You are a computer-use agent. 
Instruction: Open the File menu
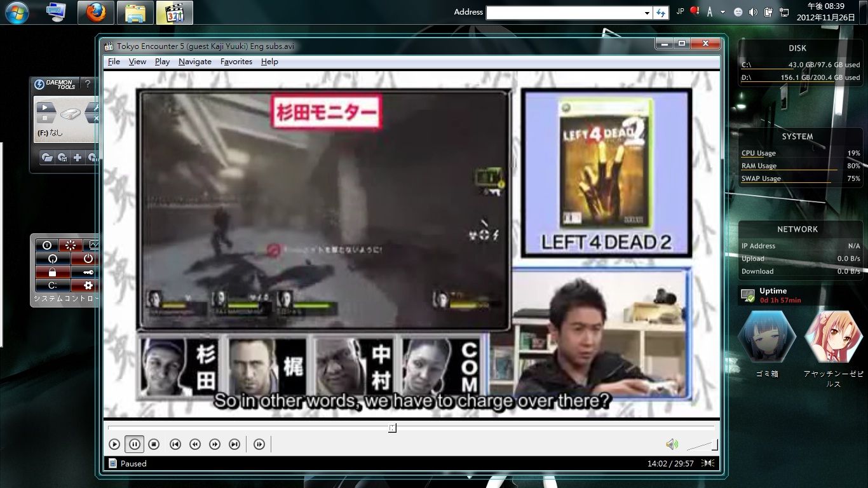114,62
